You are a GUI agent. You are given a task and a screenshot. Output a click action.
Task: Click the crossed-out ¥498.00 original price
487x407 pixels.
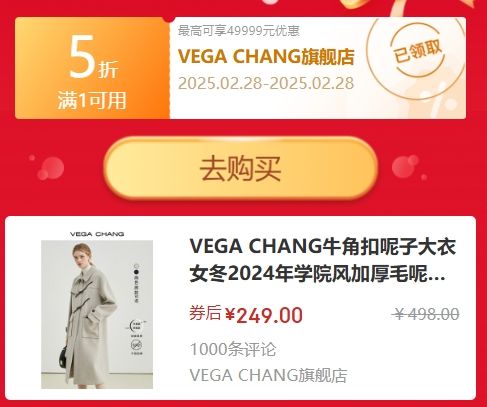tap(426, 314)
